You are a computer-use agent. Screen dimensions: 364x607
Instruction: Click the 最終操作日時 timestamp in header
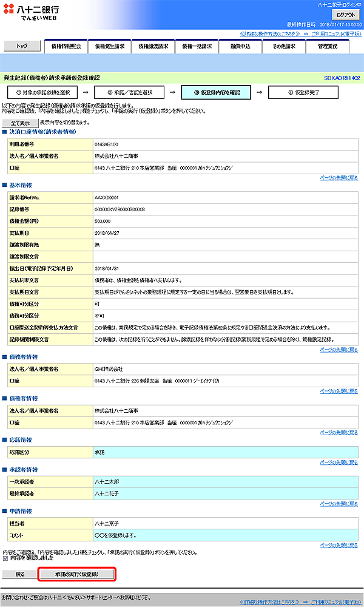(325, 24)
